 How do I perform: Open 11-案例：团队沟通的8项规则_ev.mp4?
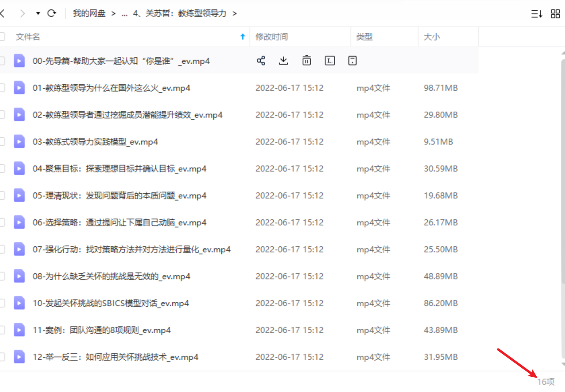pyautogui.click(x=102, y=330)
